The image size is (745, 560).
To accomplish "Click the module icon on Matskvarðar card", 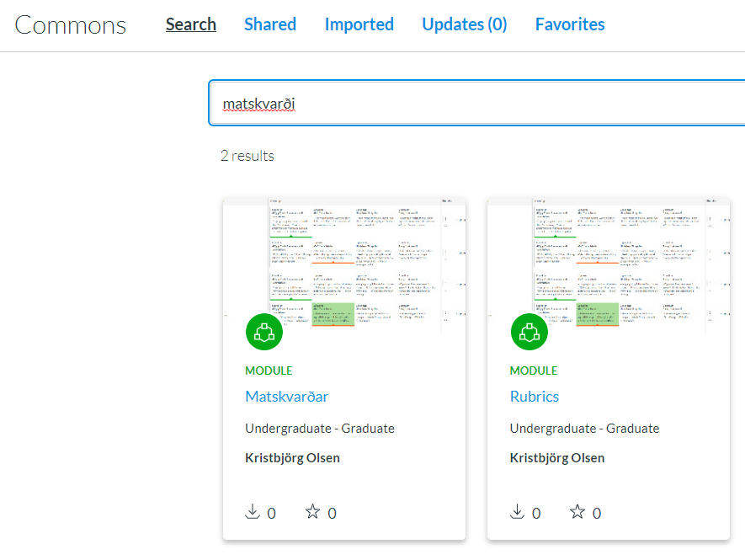I will 264,332.
